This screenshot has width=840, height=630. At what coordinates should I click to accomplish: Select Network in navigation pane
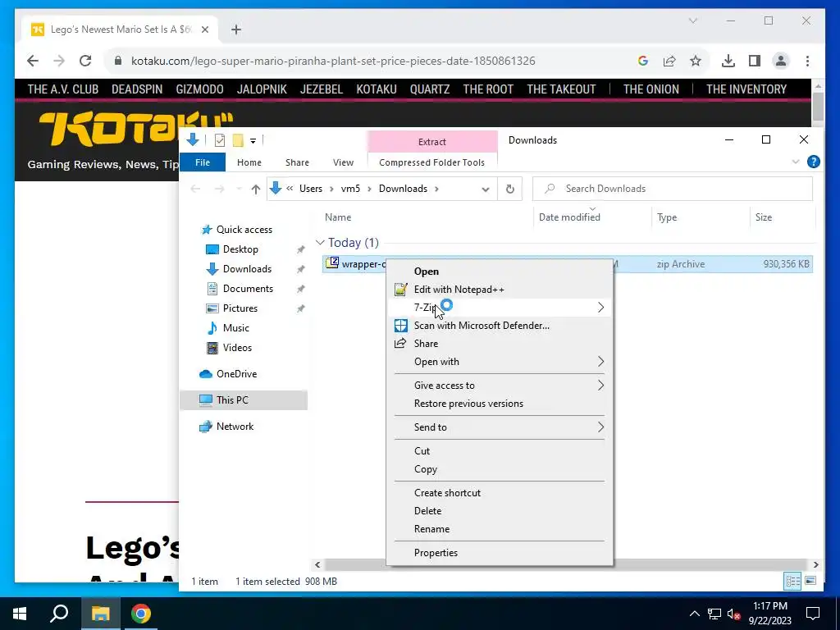click(235, 427)
